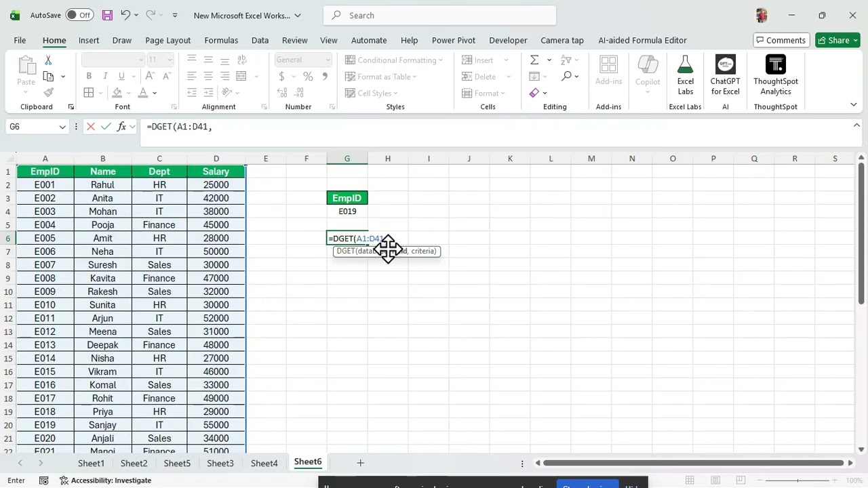Screen dimensions: 868x488
Task: Switch to Sheet4 tab
Action: point(264,463)
